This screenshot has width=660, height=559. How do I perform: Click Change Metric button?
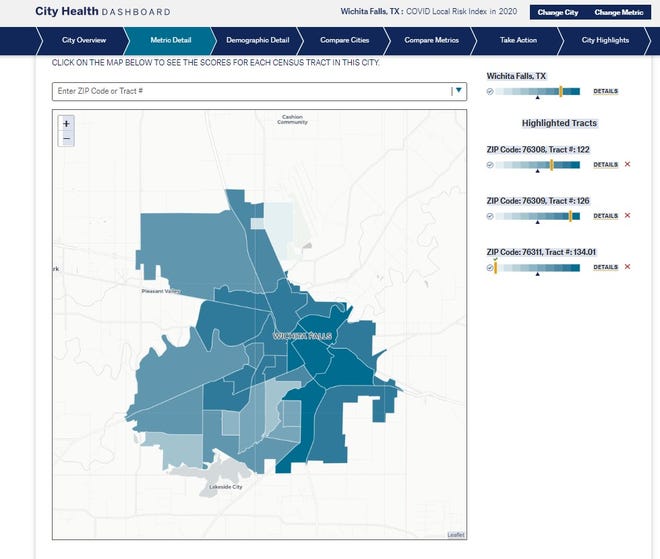tap(619, 12)
